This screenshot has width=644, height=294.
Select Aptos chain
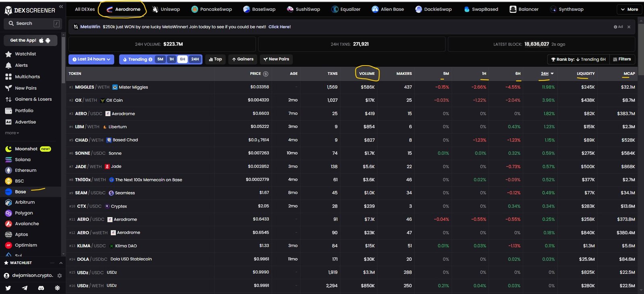21,234
